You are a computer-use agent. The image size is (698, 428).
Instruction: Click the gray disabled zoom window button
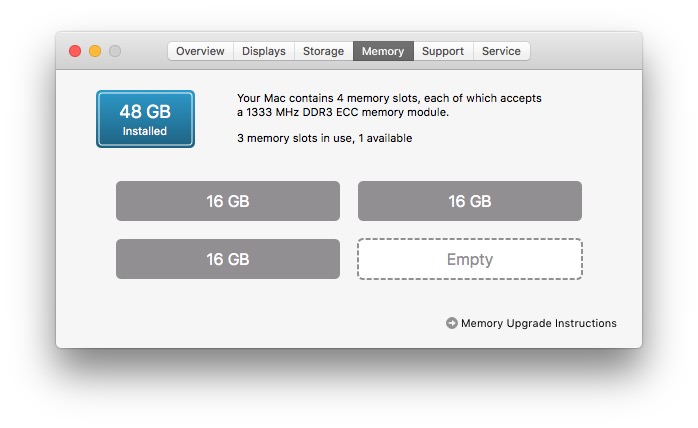[x=115, y=51]
